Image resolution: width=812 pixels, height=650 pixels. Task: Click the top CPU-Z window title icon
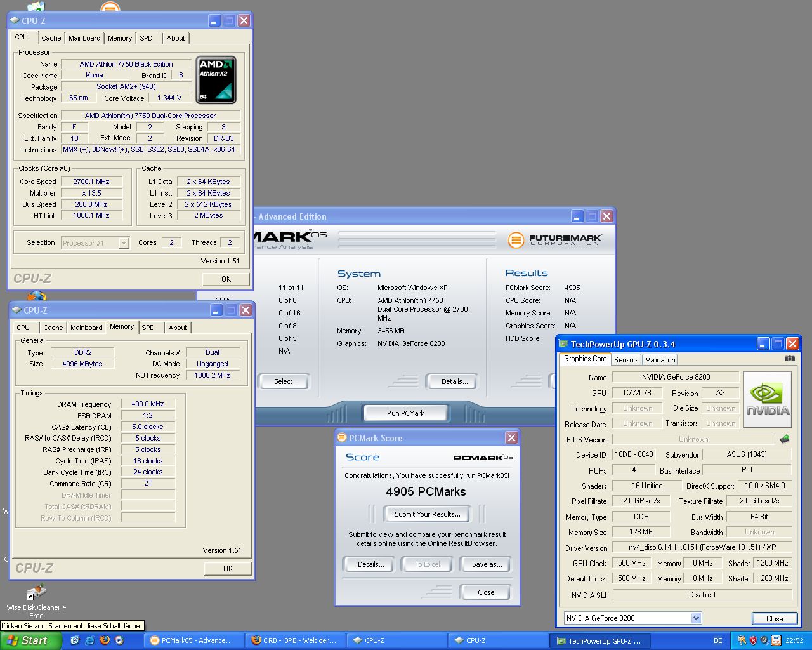click(15, 20)
